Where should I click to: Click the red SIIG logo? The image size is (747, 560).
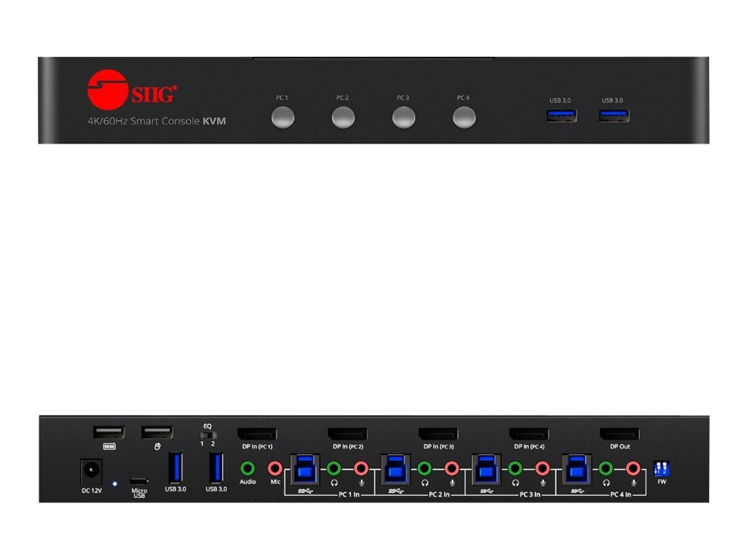click(132, 90)
